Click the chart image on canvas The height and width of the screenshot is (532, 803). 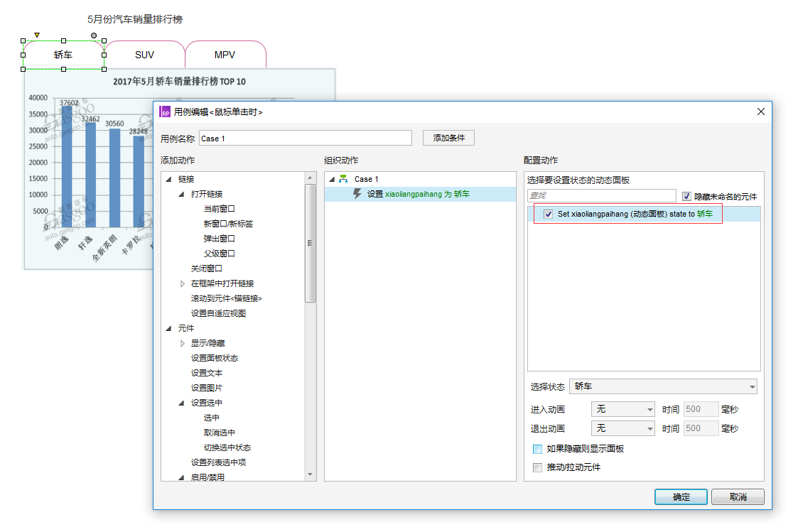(90, 169)
